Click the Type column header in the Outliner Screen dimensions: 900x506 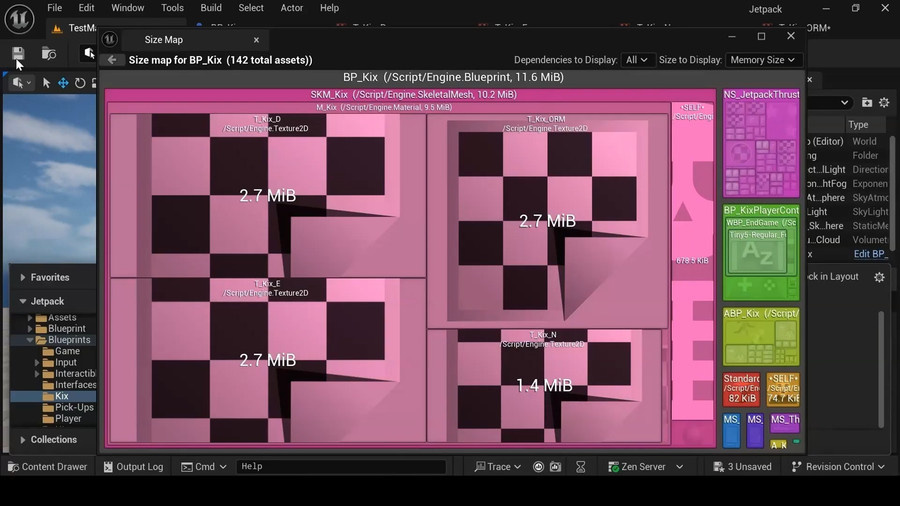(x=858, y=124)
